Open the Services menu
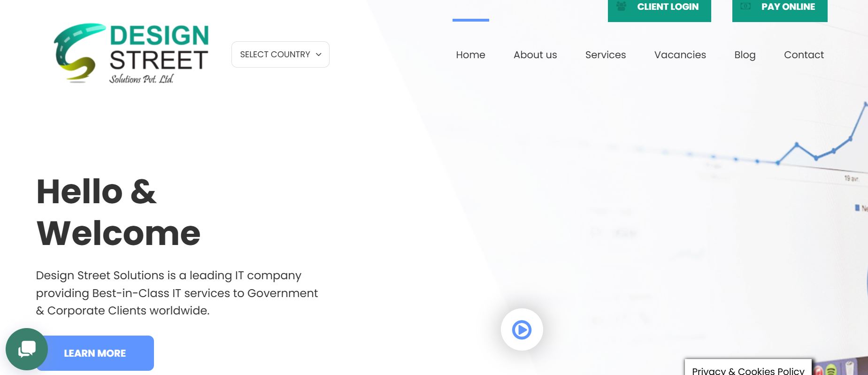 (x=605, y=55)
